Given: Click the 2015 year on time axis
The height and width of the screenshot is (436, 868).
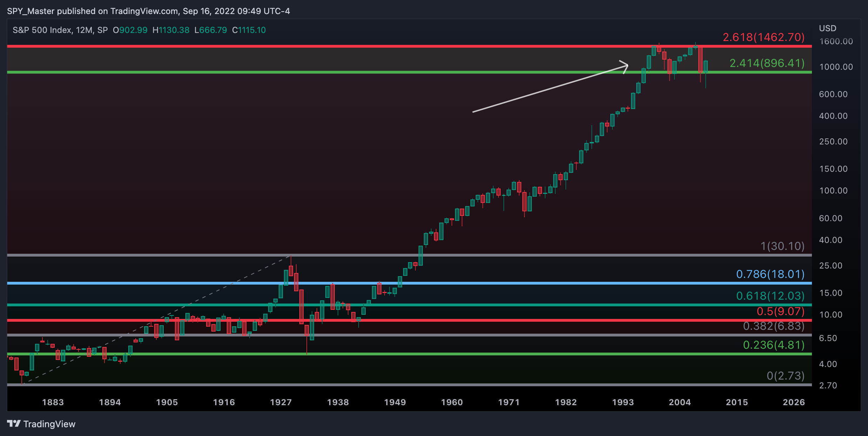Looking at the screenshot, I should [737, 402].
